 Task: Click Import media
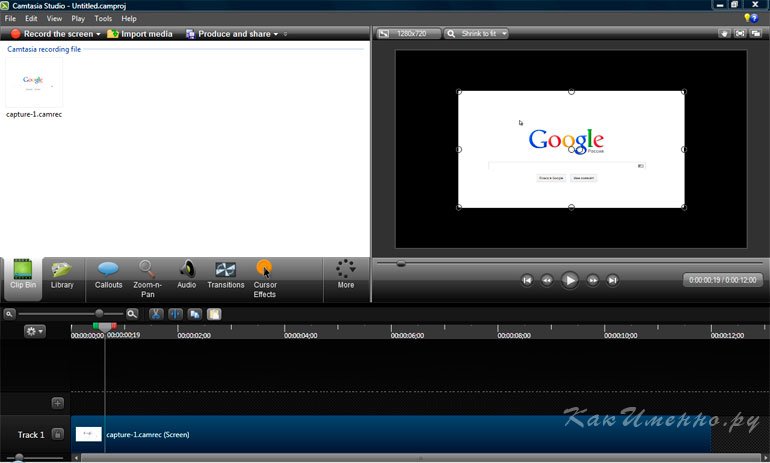[x=140, y=34]
